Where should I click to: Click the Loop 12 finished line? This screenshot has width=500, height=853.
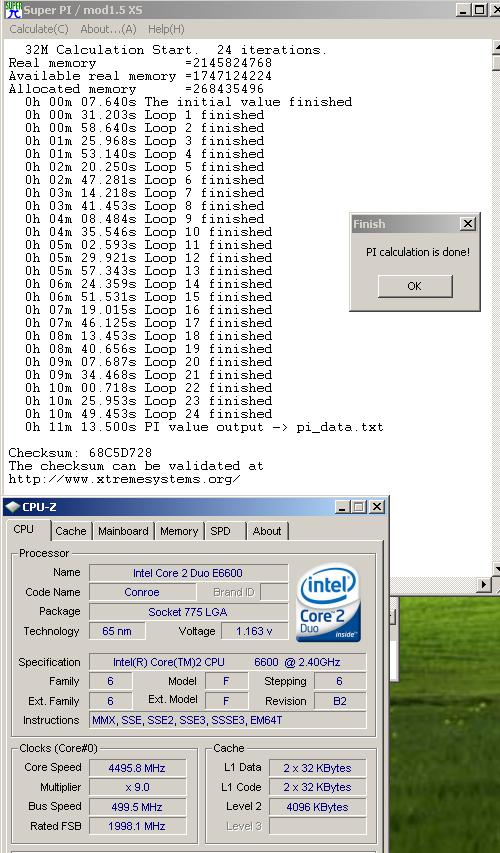click(149, 258)
